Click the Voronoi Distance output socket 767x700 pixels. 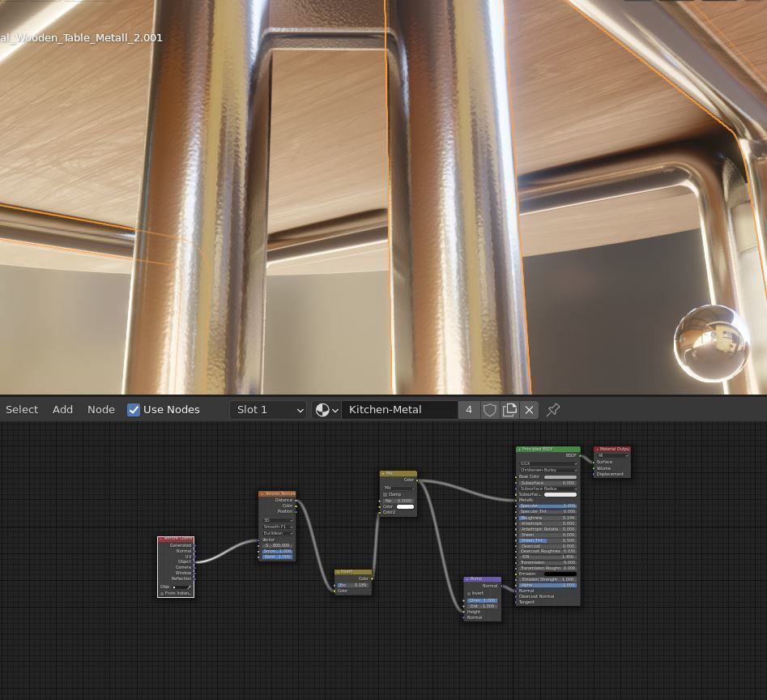[x=296, y=500]
